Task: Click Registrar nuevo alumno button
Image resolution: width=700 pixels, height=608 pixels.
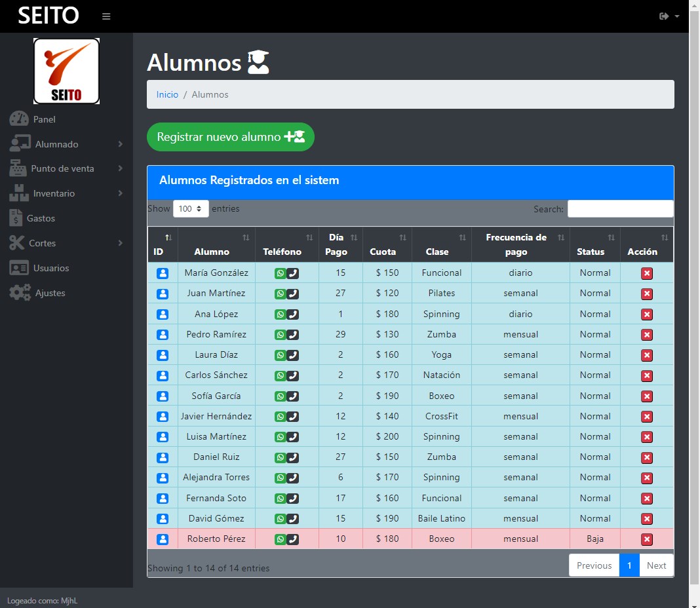Action: [x=231, y=137]
